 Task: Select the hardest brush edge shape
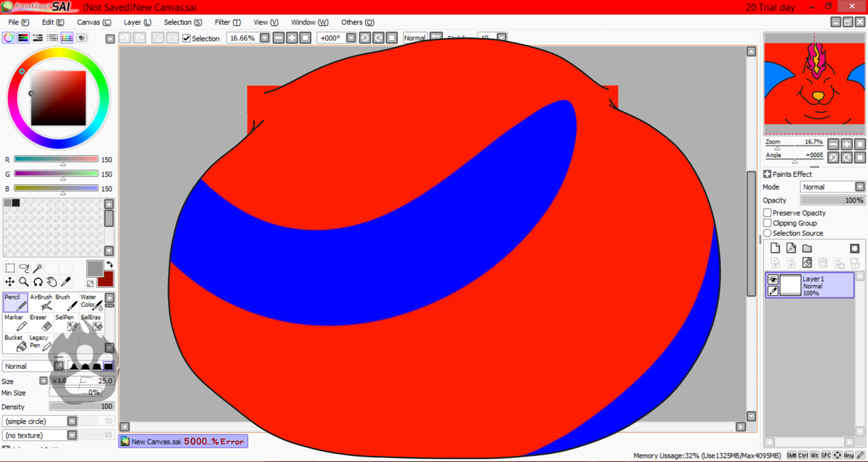point(108,366)
